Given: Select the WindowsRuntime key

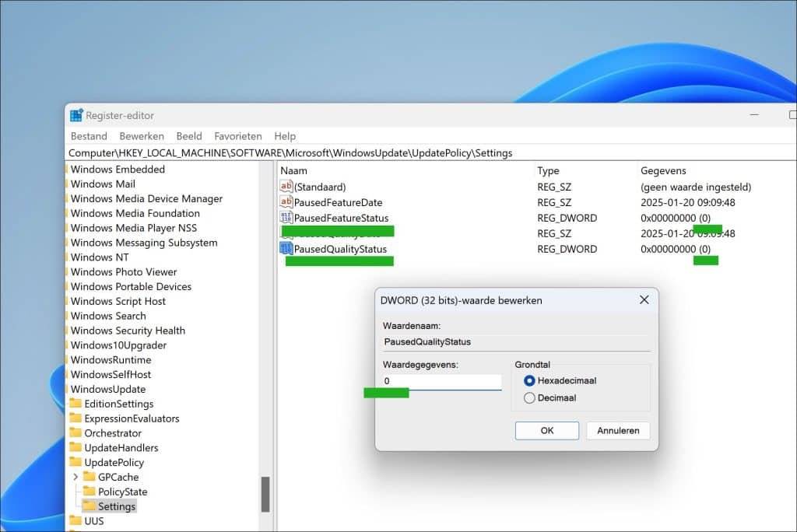Looking at the screenshot, I should 111,360.
